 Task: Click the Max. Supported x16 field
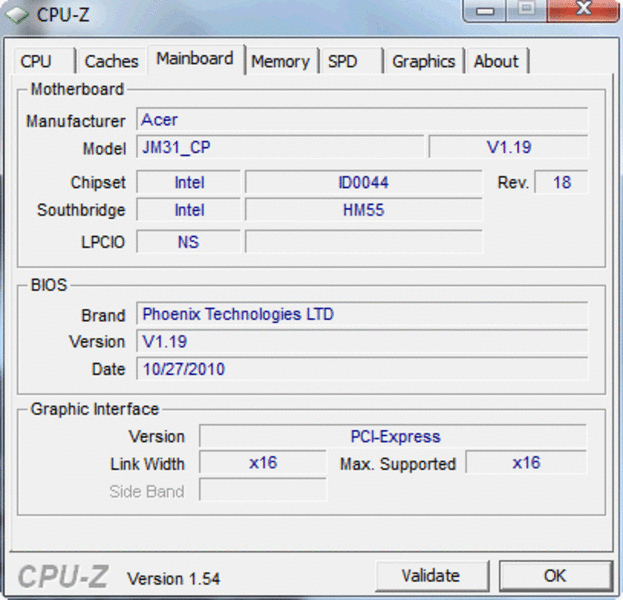pos(526,463)
